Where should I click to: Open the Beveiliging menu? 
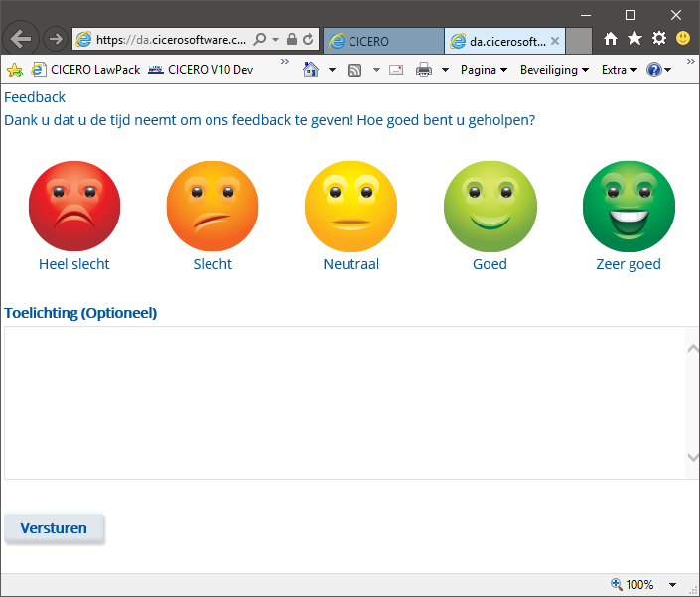click(554, 70)
